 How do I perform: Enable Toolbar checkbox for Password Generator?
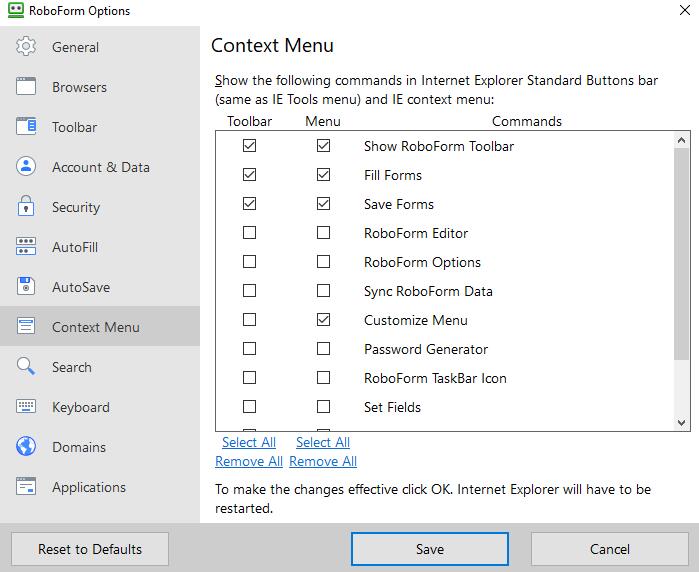(249, 349)
